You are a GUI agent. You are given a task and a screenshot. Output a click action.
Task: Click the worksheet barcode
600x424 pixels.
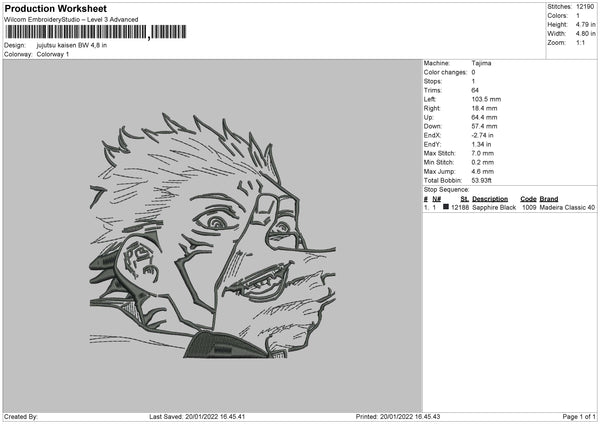tap(95, 32)
